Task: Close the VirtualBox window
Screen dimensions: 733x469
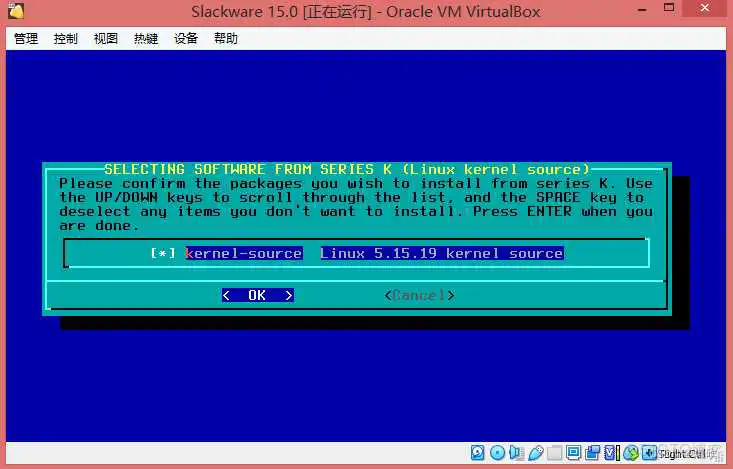Action: (x=705, y=8)
